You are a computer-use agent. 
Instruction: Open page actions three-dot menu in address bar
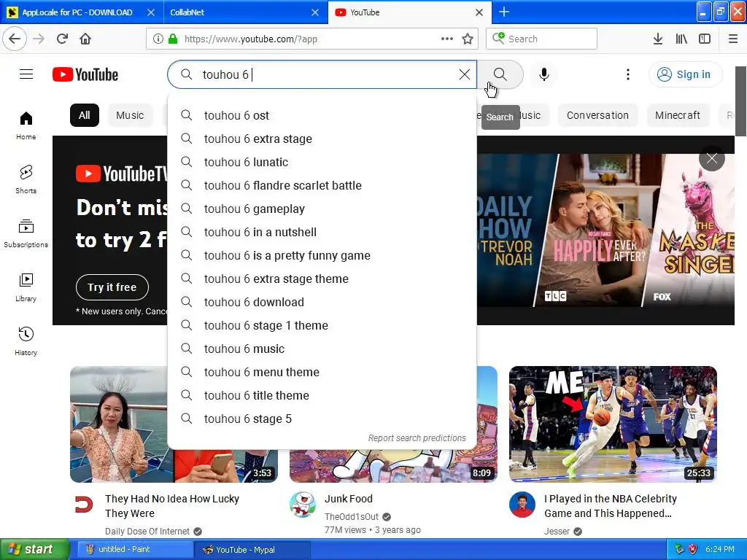tap(447, 39)
